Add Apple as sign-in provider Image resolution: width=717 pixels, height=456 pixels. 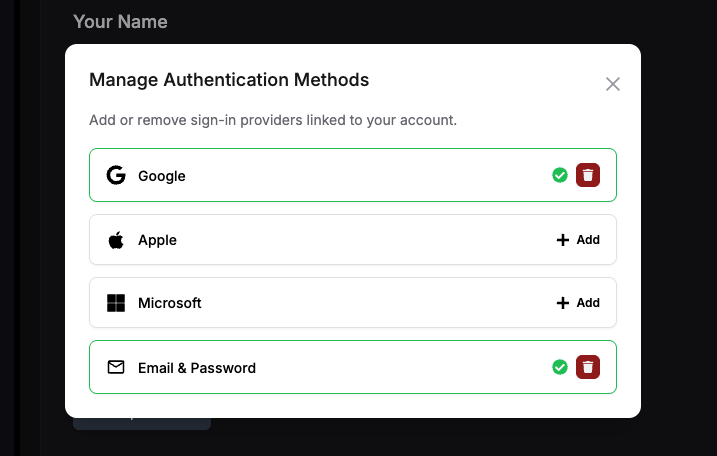click(x=578, y=240)
